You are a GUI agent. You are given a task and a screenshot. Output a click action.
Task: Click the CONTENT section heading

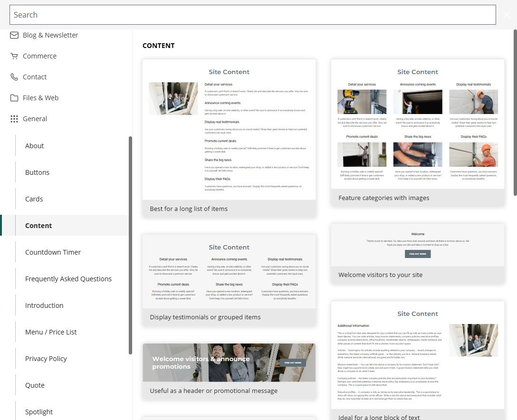159,46
